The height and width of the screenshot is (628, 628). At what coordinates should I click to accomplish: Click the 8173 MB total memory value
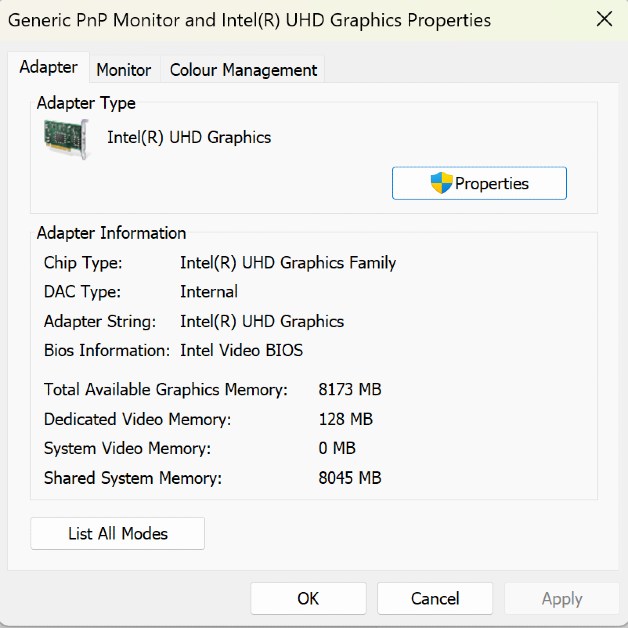click(x=350, y=390)
